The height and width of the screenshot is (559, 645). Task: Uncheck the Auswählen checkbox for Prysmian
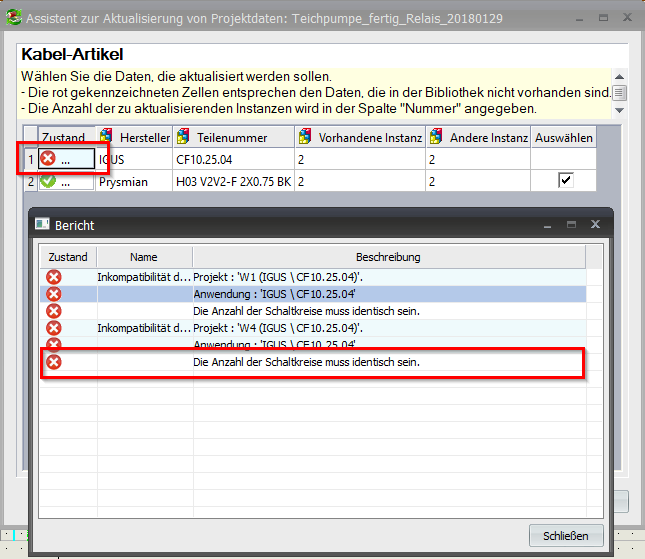coord(565,180)
